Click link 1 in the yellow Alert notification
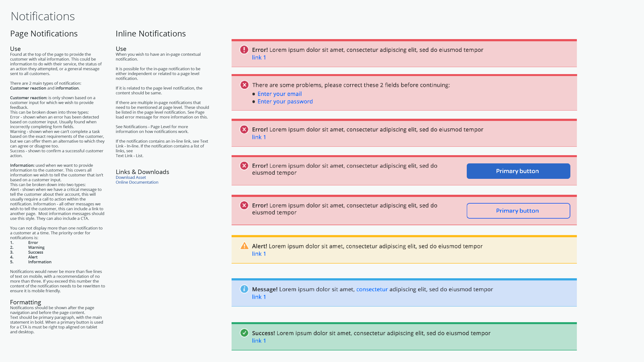This screenshot has width=644, height=362. tap(259, 254)
